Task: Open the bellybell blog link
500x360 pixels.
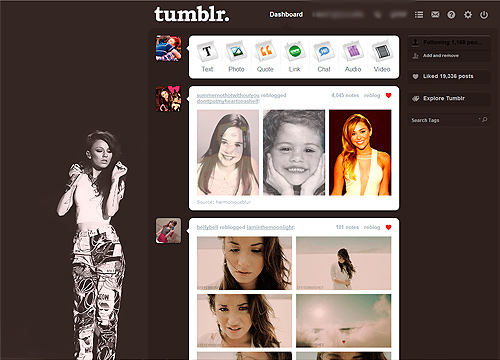Action: pos(207,227)
